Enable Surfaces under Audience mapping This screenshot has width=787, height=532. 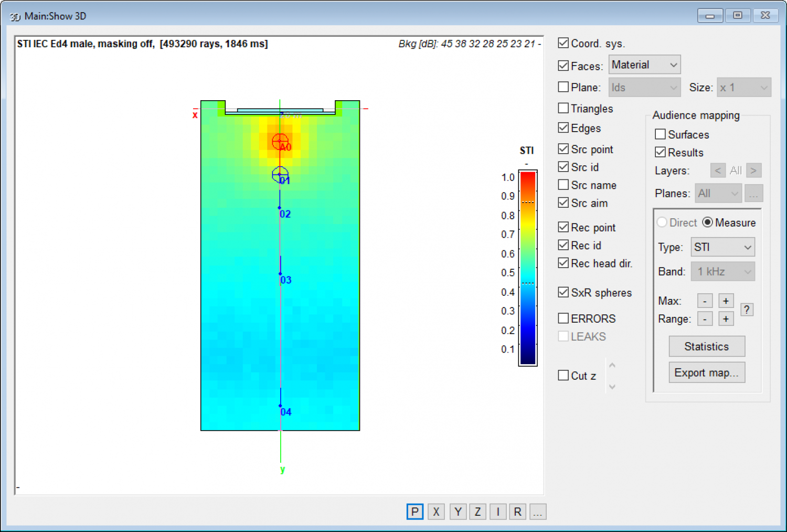tap(660, 134)
